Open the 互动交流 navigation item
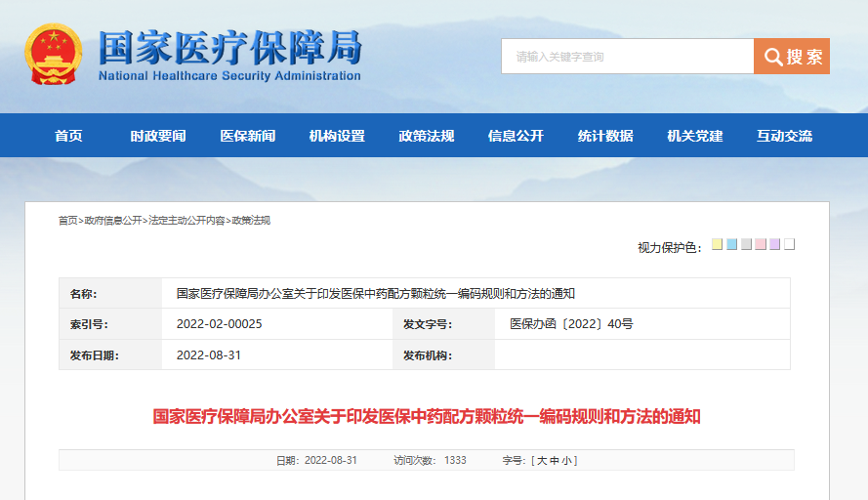The width and height of the screenshot is (868, 500). click(x=784, y=136)
